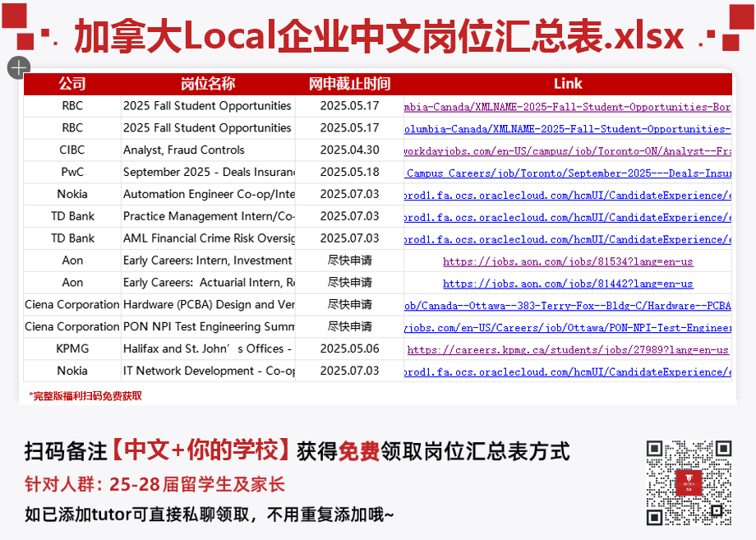Select the 岗位名称 column header
Image resolution: width=756 pixels, height=540 pixels.
[208, 84]
